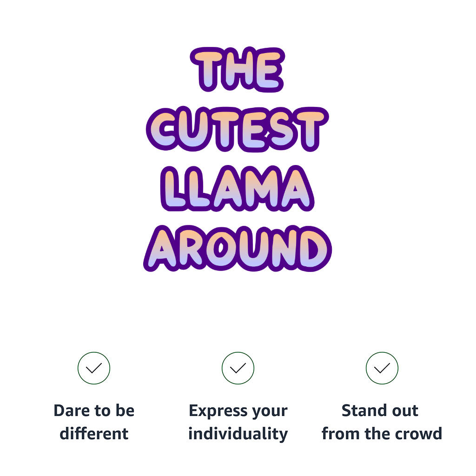Click the word "LLAMA" in the headline
476x476 pixels.
click(x=238, y=188)
